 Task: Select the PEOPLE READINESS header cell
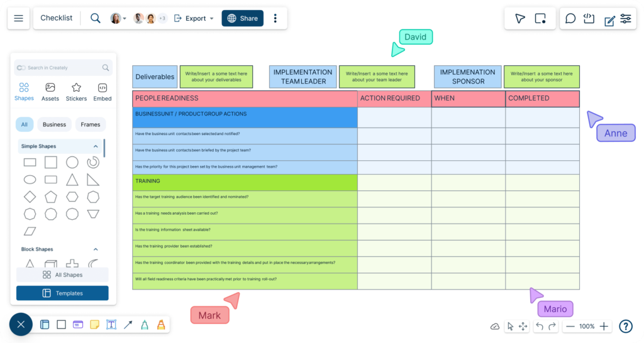point(245,99)
